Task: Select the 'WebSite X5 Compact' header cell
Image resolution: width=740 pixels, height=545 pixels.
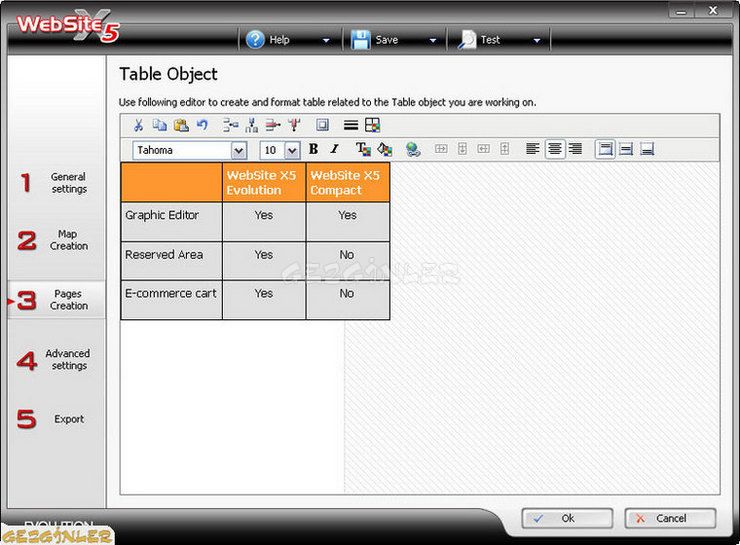Action: pos(348,183)
